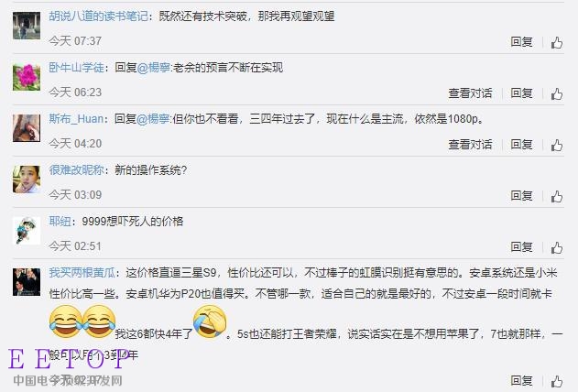Like 卧牛山学徒's comment with thumbs-up

point(557,93)
